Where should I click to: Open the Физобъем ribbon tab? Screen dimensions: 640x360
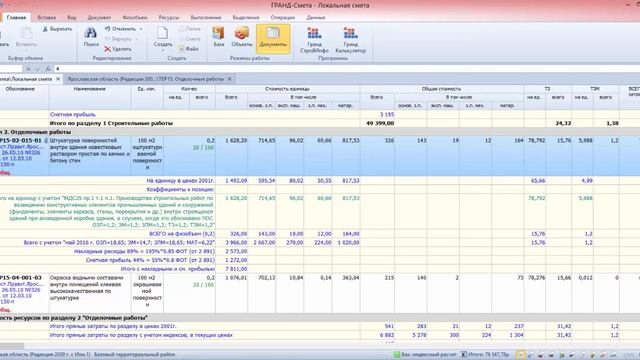(135, 18)
